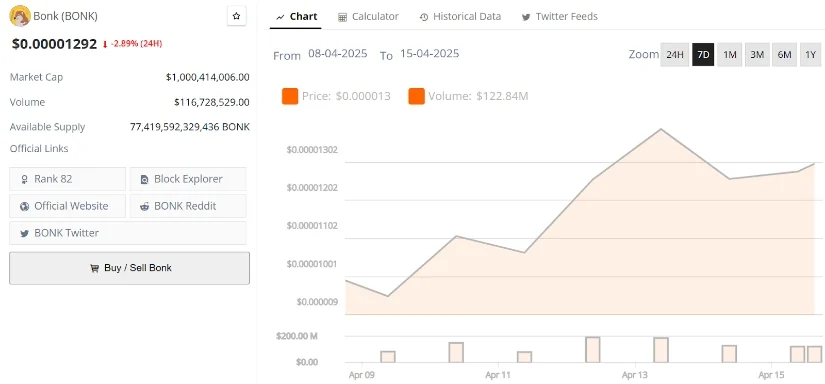
Task: Toggle the orange Price legend swatch
Action: click(x=290, y=96)
